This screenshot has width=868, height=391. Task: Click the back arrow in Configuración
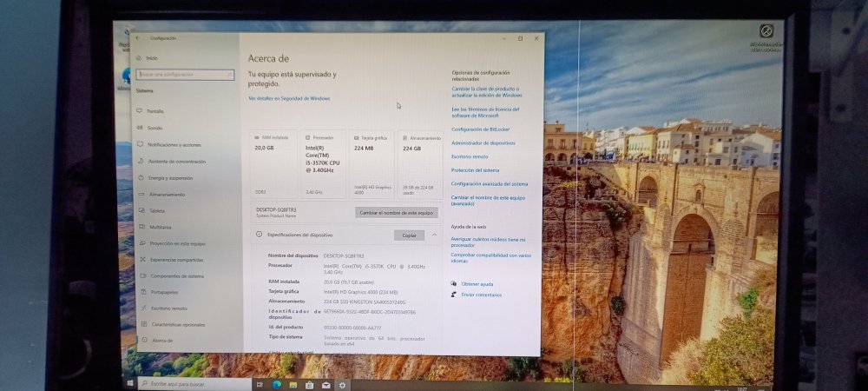[137, 38]
